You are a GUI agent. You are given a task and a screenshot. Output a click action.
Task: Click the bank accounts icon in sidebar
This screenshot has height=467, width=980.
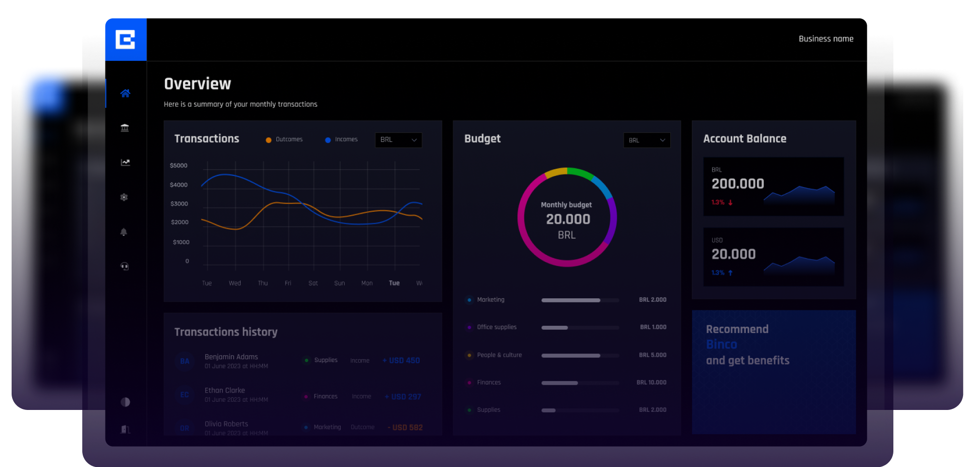pos(125,128)
